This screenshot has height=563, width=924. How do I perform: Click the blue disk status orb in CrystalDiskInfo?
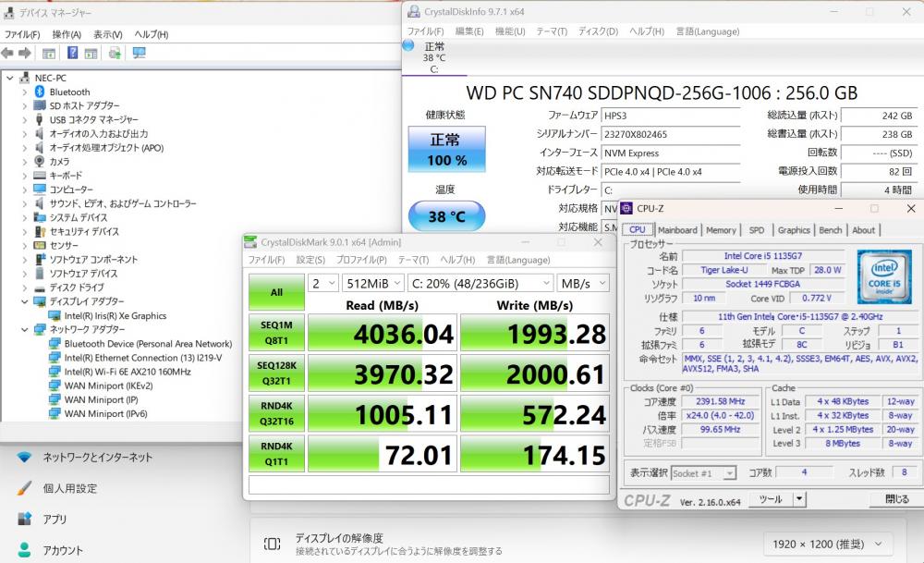(x=408, y=44)
